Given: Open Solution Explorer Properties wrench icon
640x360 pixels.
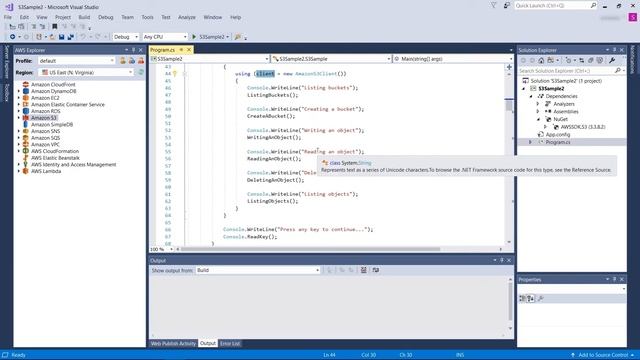Looking at the screenshot, I should [x=612, y=60].
